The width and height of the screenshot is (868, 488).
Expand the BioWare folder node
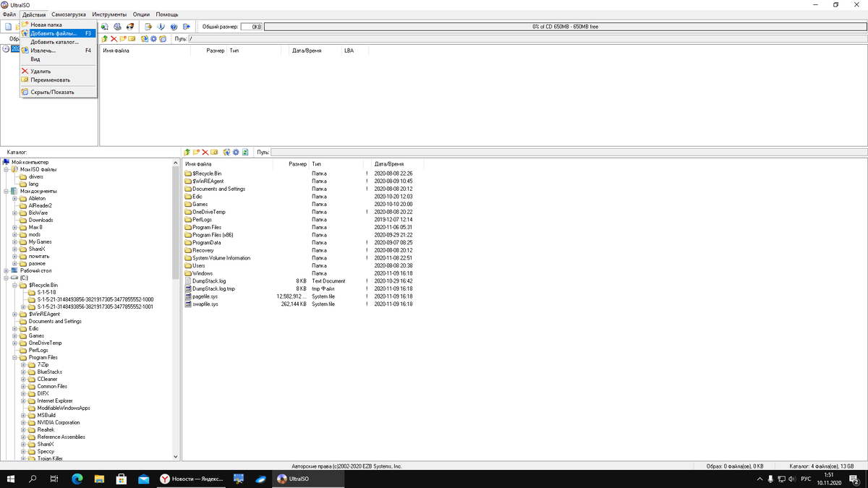[x=14, y=213]
